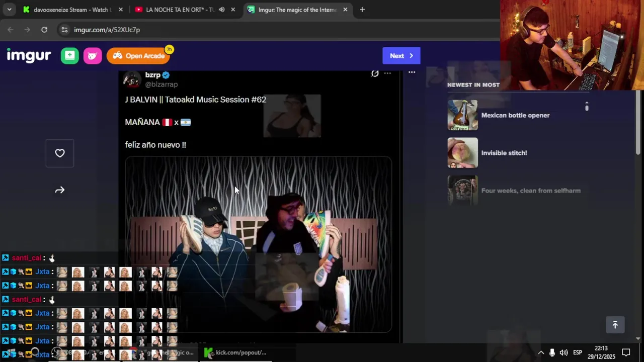The height and width of the screenshot is (362, 644).
Task: Click the small scroll handle beside Mexican bottle opener
Action: pos(587,106)
